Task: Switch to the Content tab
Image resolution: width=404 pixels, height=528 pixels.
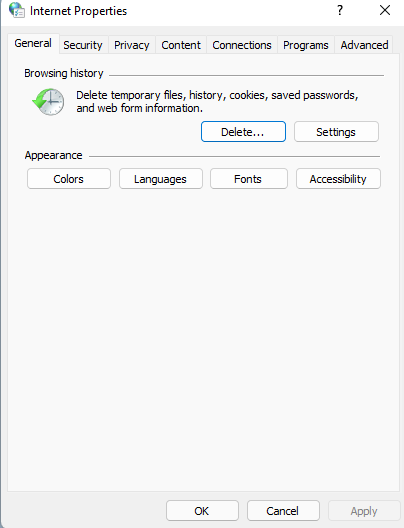Action: point(181,45)
